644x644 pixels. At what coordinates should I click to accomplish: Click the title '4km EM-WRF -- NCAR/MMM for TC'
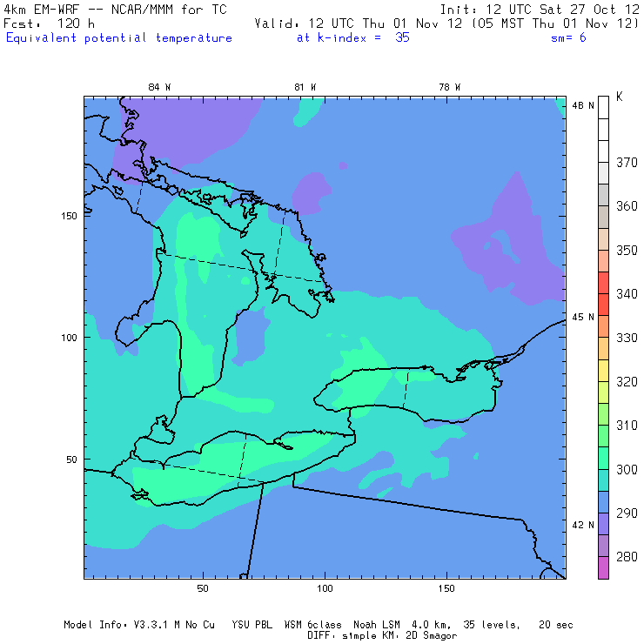pos(115,10)
